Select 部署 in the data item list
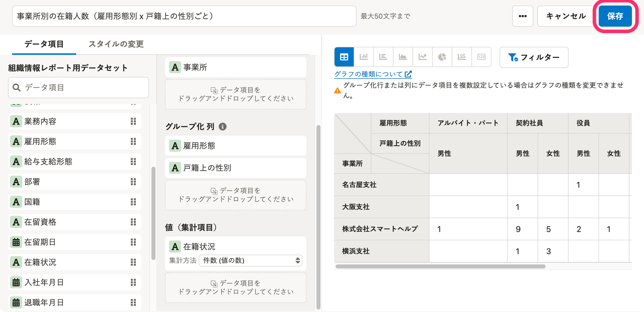 75,182
